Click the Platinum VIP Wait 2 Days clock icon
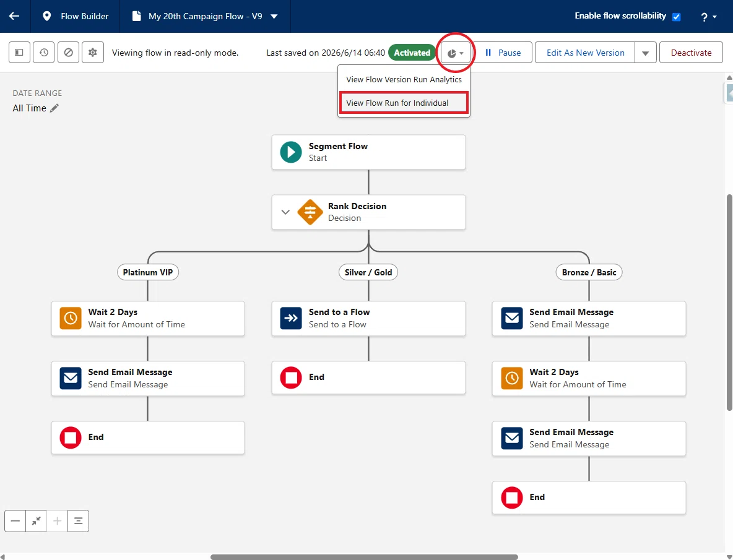733x560 pixels. click(71, 319)
